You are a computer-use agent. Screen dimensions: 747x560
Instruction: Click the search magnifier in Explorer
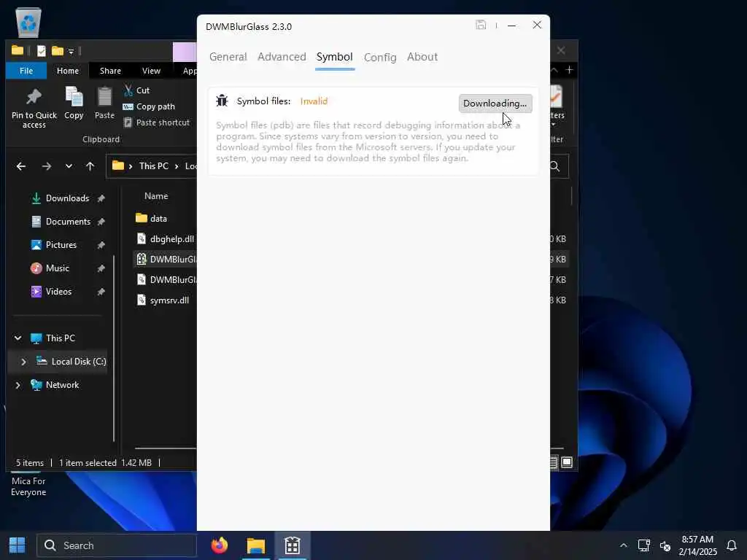tap(554, 166)
